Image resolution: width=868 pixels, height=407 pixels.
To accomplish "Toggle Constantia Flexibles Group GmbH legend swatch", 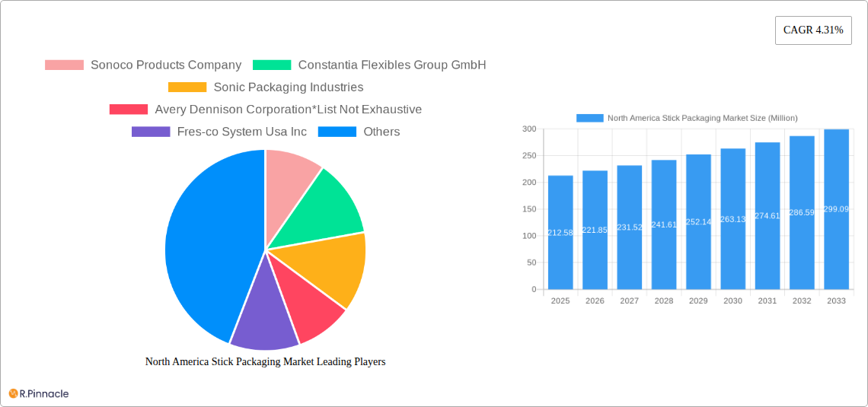I will pos(272,65).
